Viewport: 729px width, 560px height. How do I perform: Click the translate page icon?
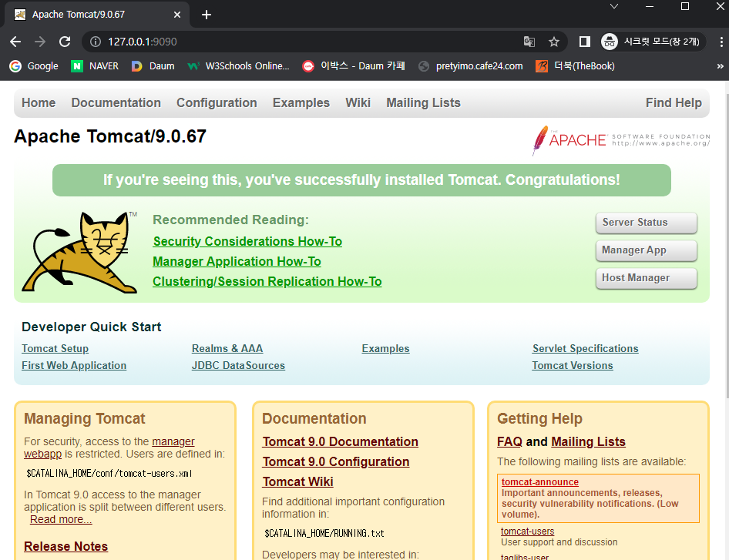[x=529, y=42]
